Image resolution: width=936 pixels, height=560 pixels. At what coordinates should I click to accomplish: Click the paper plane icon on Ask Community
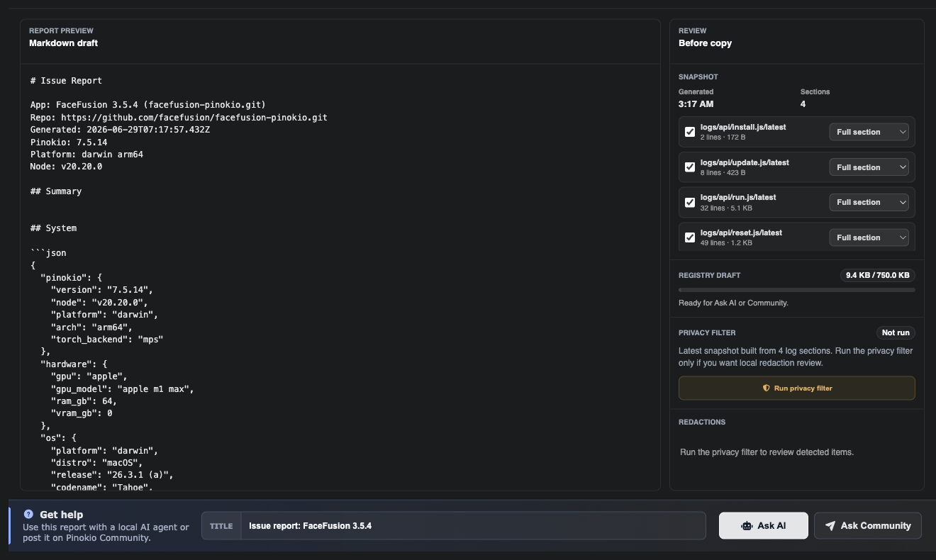click(x=830, y=526)
